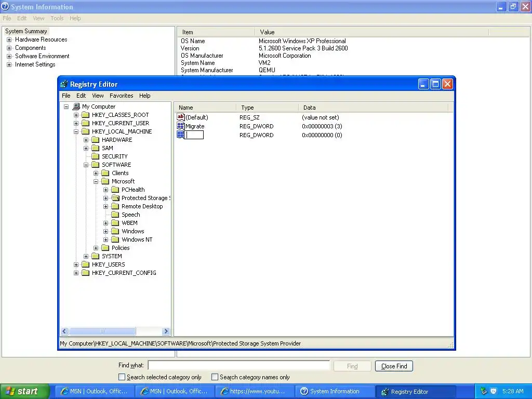The height and width of the screenshot is (399, 532).
Task: Click the tree pane scroll right arrow
Action: (166, 331)
